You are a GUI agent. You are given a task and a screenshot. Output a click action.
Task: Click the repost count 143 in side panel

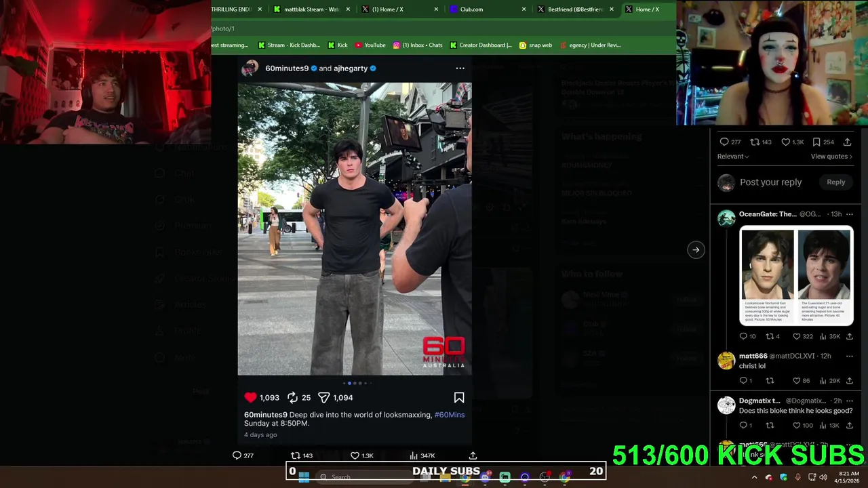pyautogui.click(x=761, y=142)
